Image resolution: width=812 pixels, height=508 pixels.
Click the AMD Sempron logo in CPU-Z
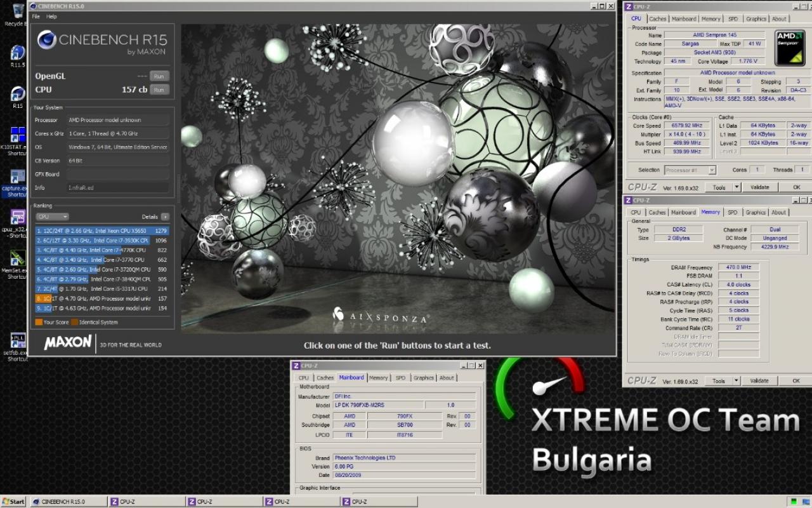click(790, 48)
